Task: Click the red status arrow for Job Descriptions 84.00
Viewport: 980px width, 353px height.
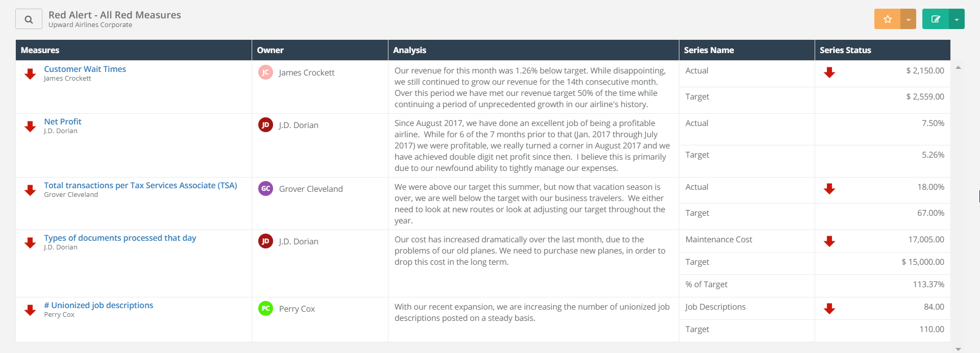Action: pos(830,309)
